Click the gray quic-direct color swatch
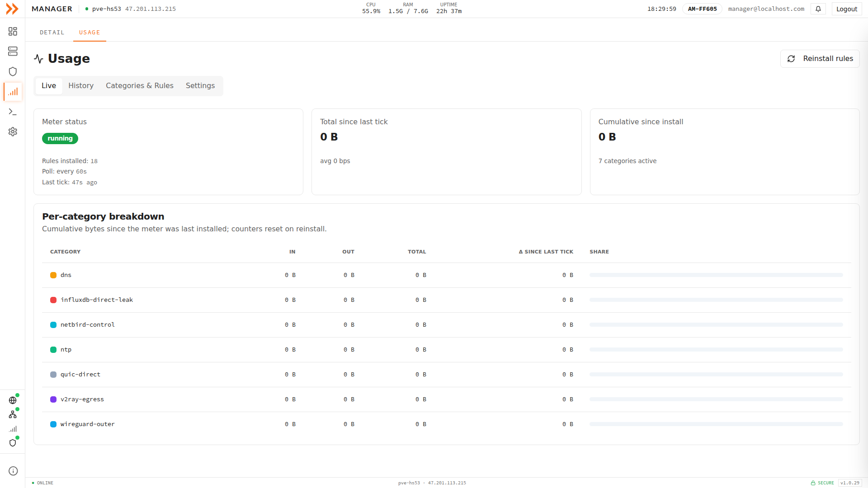This screenshot has height=488, width=868. 53,375
